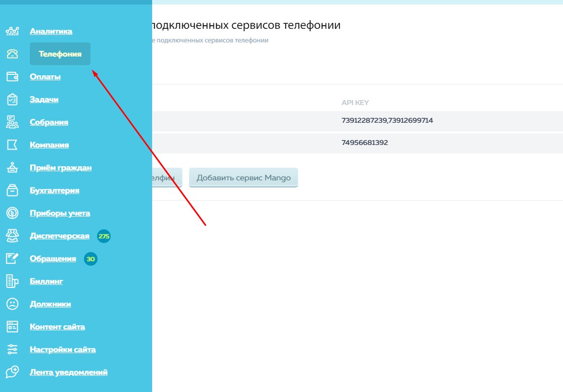Click the 275 badge on Диспетчерская

[104, 236]
